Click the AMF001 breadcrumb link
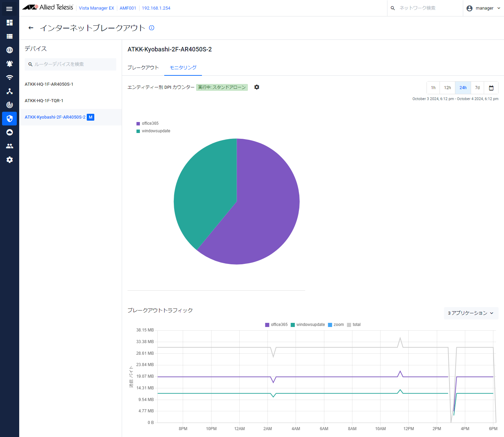 128,8
